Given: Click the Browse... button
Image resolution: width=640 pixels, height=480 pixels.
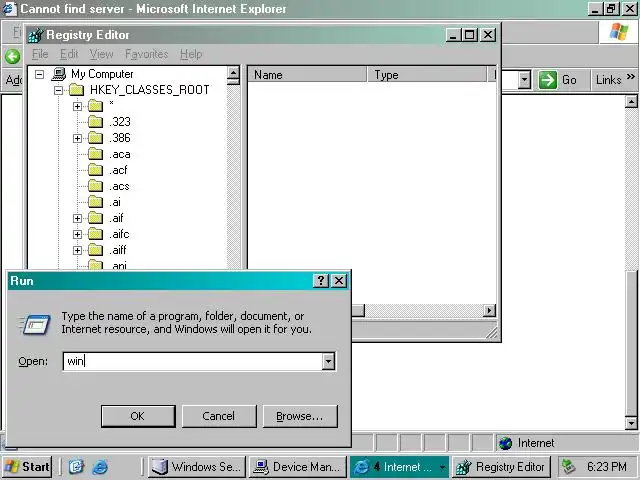Looking at the screenshot, I should click(300, 416).
